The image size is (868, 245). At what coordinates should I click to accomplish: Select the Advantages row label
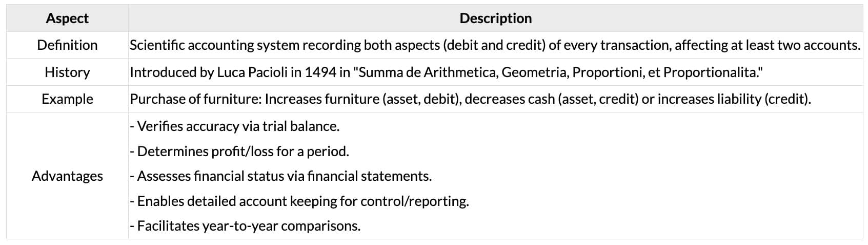(67, 176)
